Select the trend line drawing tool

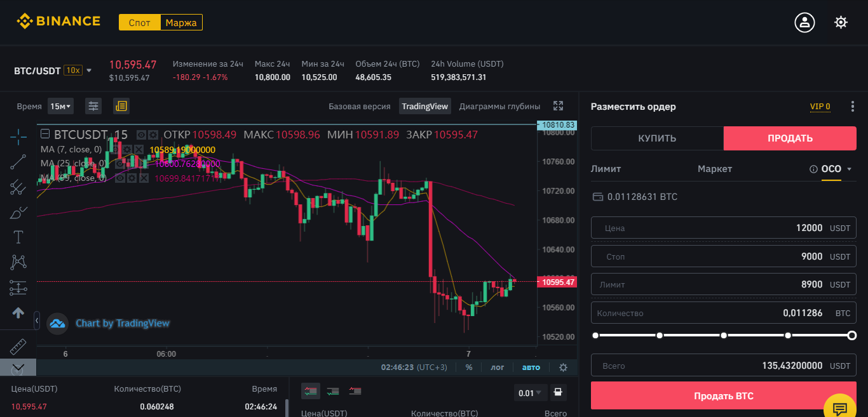(18, 162)
